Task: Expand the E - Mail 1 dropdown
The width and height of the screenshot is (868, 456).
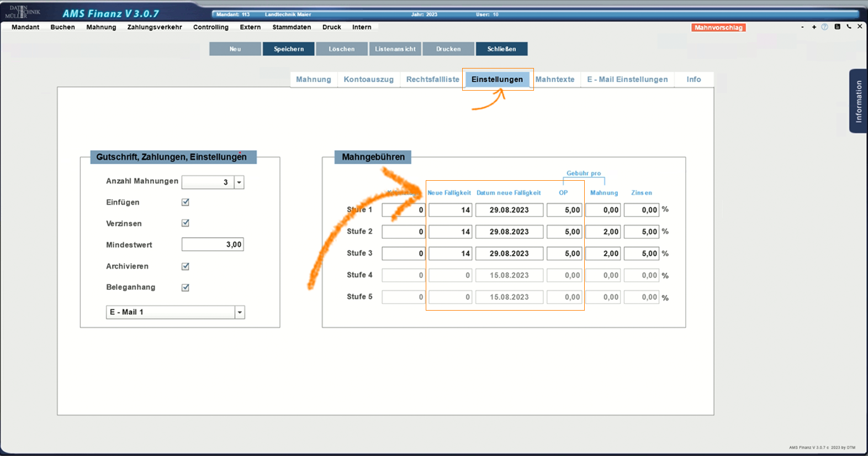Action: (x=240, y=312)
